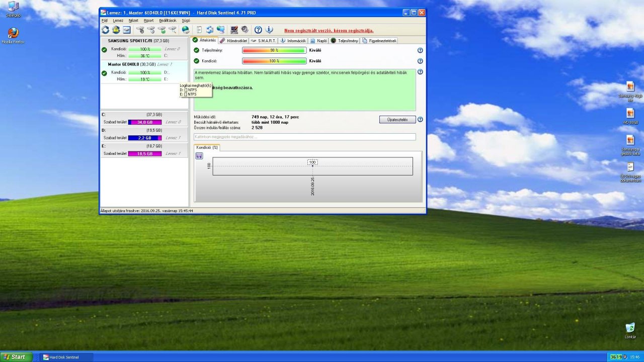Open the report document toolbar icon
Image resolution: width=644 pixels, height=362 pixels.
click(x=199, y=30)
